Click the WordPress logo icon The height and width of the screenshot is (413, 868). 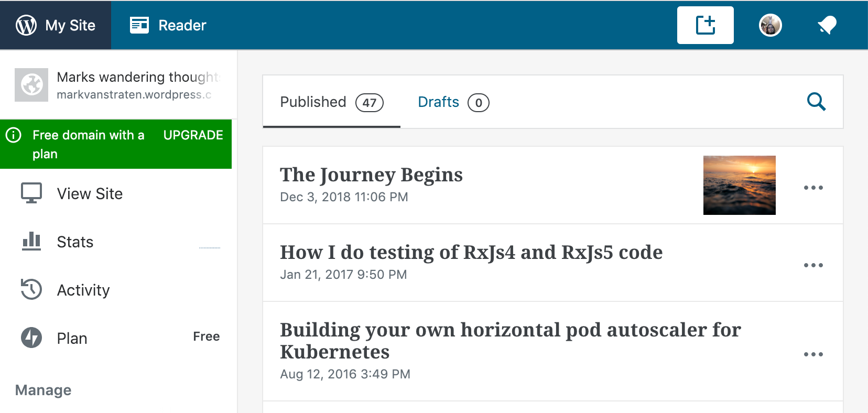26,25
